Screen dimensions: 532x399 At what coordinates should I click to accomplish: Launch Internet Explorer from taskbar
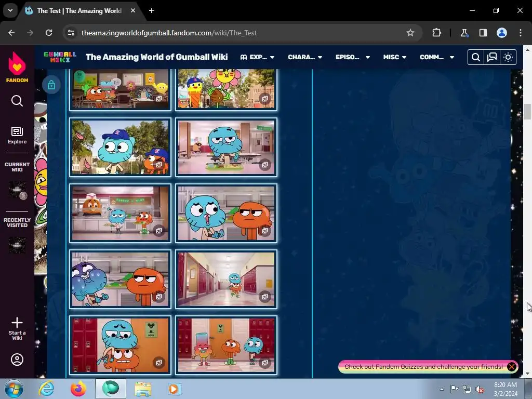tap(46, 389)
